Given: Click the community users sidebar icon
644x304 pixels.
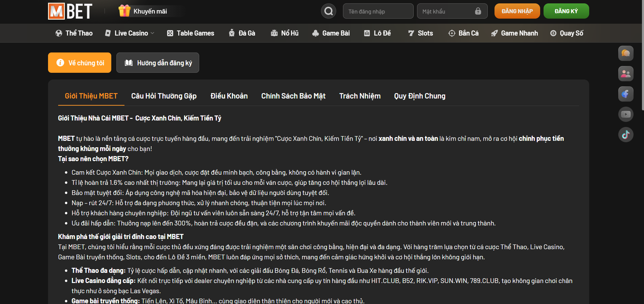Looking at the screenshot, I should [x=626, y=73].
